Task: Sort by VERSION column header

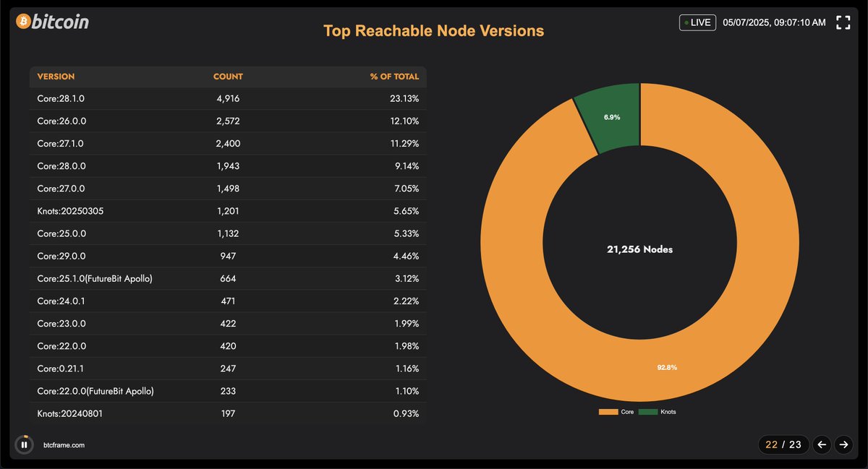Action: click(x=56, y=77)
